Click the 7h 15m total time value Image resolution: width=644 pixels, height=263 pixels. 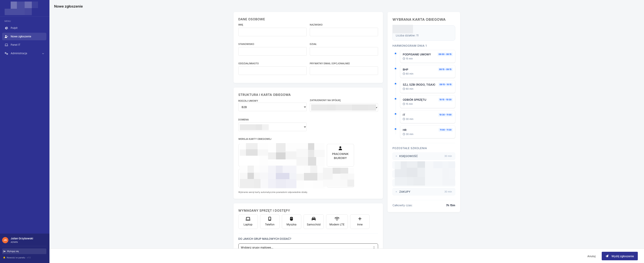tap(450, 205)
